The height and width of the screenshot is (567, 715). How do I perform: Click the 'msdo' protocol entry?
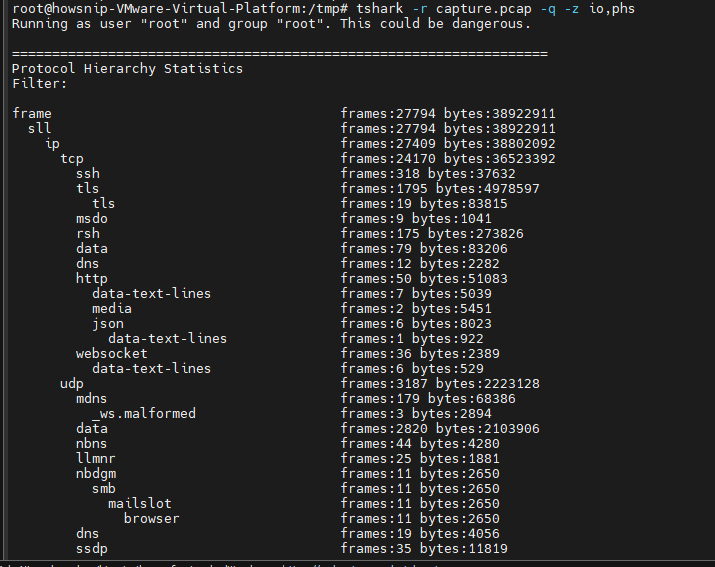pyautogui.click(x=92, y=218)
